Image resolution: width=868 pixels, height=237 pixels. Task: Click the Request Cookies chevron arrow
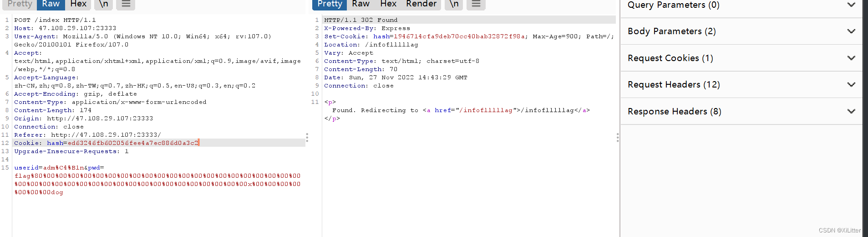[851, 58]
